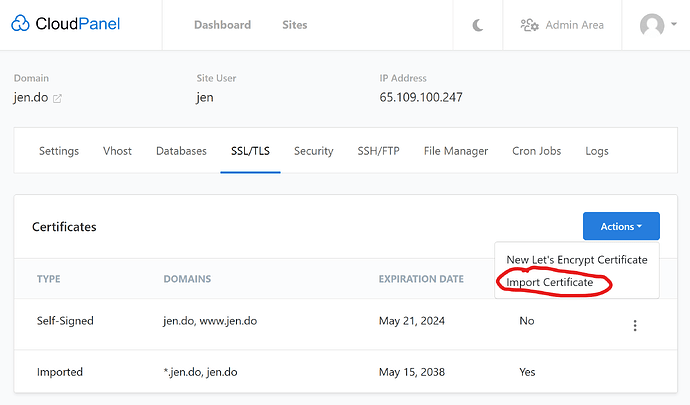Go to Dashboard in top navigation

(222, 25)
